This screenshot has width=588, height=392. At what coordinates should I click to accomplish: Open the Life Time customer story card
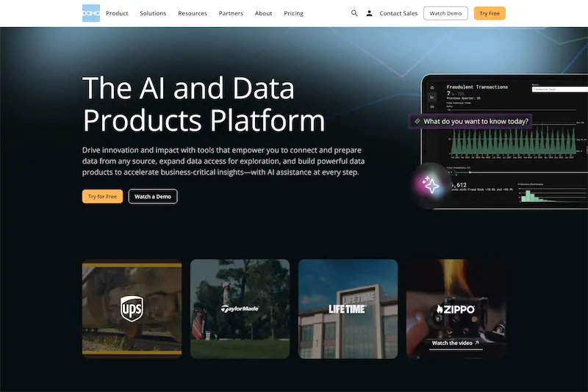(348, 309)
